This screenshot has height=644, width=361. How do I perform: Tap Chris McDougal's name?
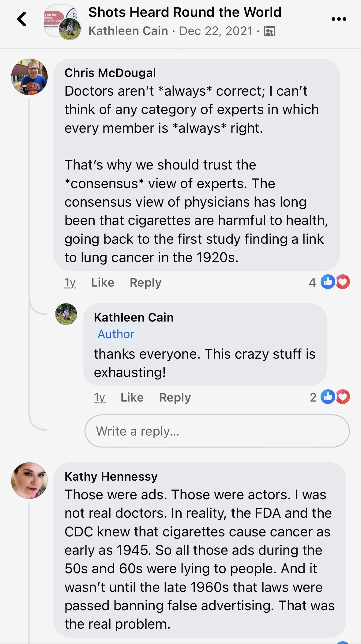[x=110, y=73]
